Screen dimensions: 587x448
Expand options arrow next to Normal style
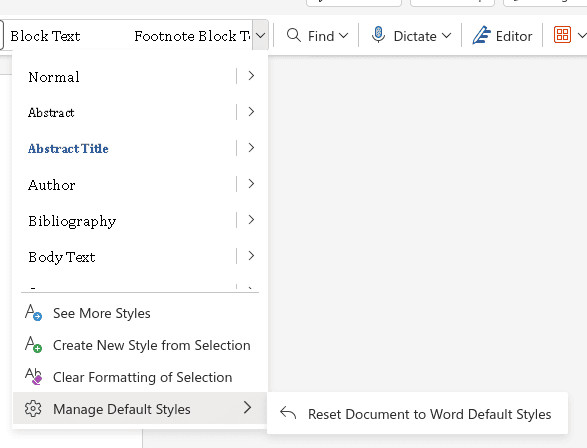tap(251, 76)
